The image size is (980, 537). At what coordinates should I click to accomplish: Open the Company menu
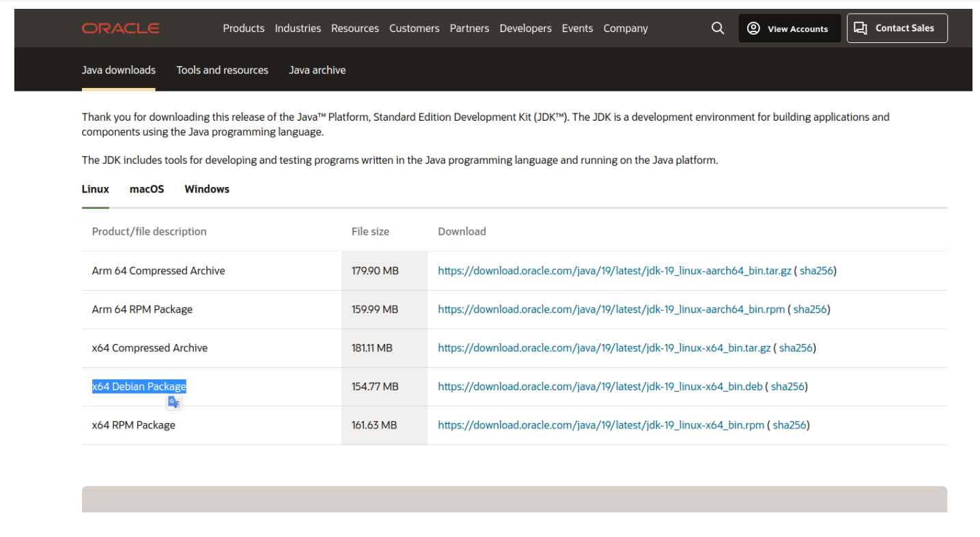coord(626,29)
